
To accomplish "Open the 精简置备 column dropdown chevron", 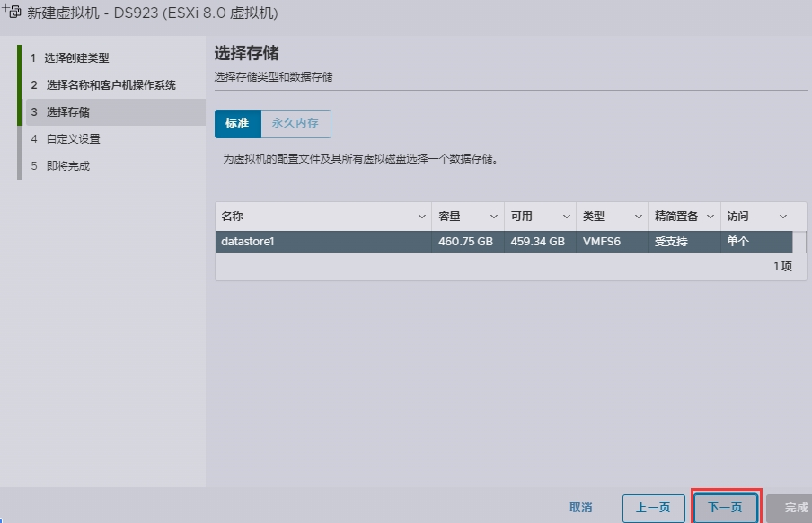I will click(710, 217).
